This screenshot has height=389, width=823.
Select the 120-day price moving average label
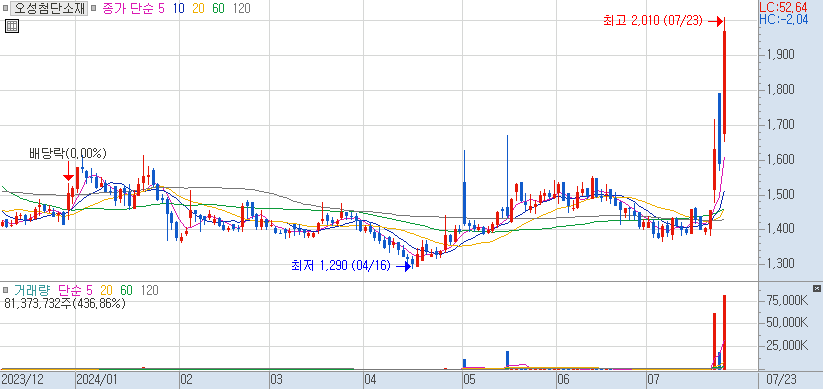(x=241, y=8)
